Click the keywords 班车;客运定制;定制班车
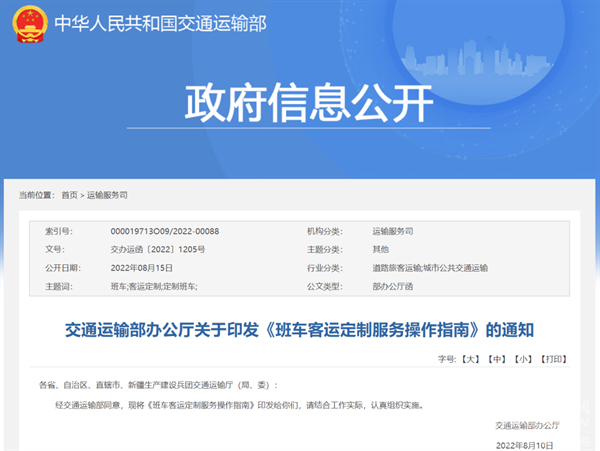This screenshot has width=600, height=451. (x=153, y=286)
